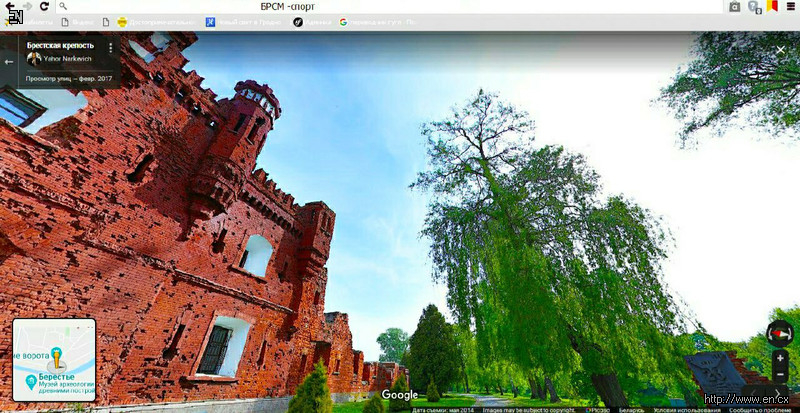Screen dimensions: 800x413
Task: Click the browser reload button
Action: (44, 6)
